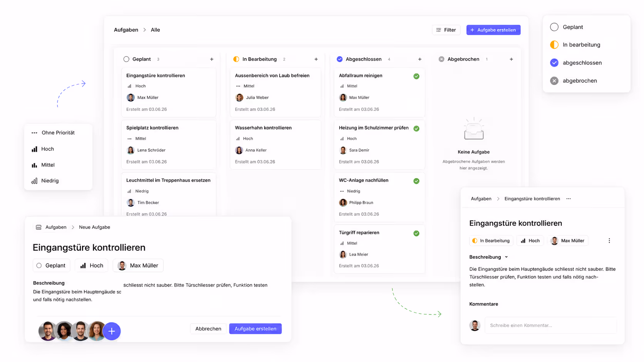The width and height of the screenshot is (644, 362).
Task: Open the vertical dots menu next to Max Müller chip
Action: (x=609, y=241)
